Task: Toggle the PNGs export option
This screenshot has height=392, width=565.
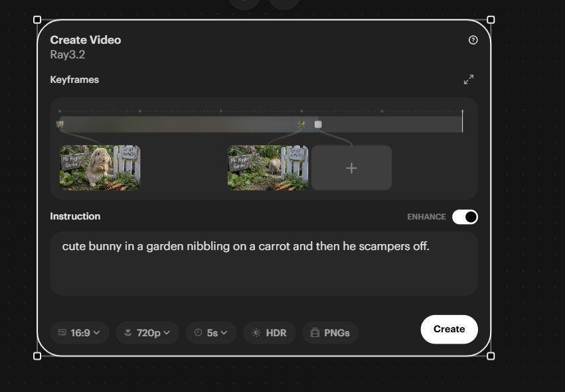Action: (x=331, y=332)
